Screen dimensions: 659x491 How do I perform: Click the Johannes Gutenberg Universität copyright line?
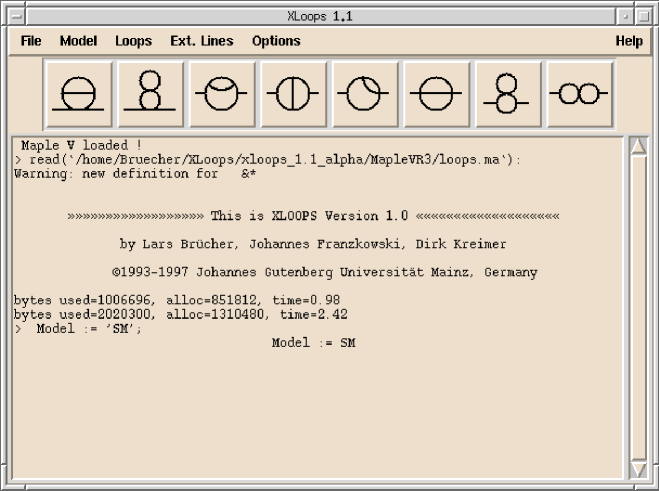click(324, 272)
